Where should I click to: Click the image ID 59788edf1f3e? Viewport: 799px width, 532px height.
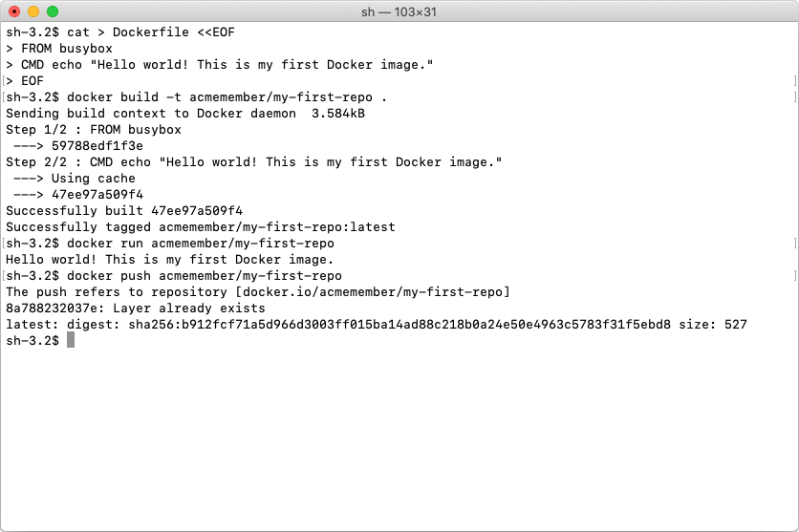pos(97,145)
